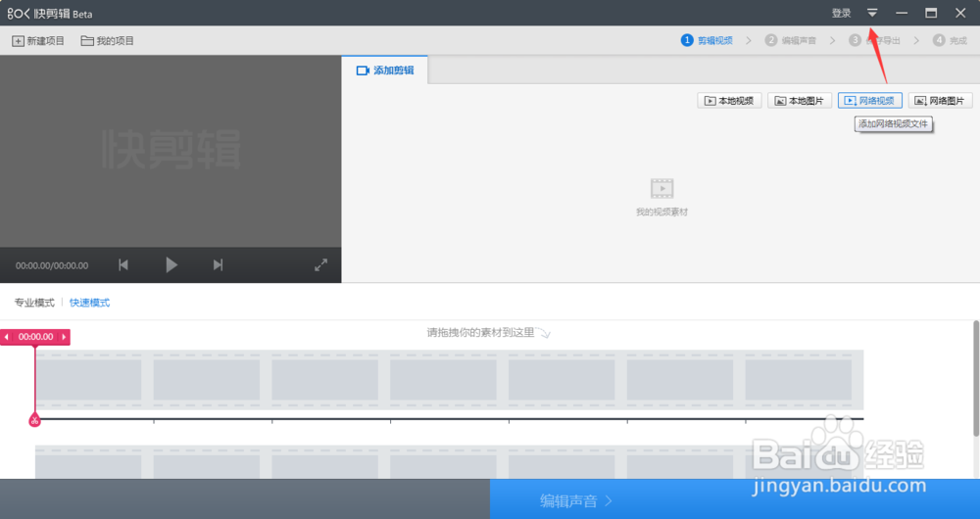Jump to next frame in preview

[x=218, y=264]
